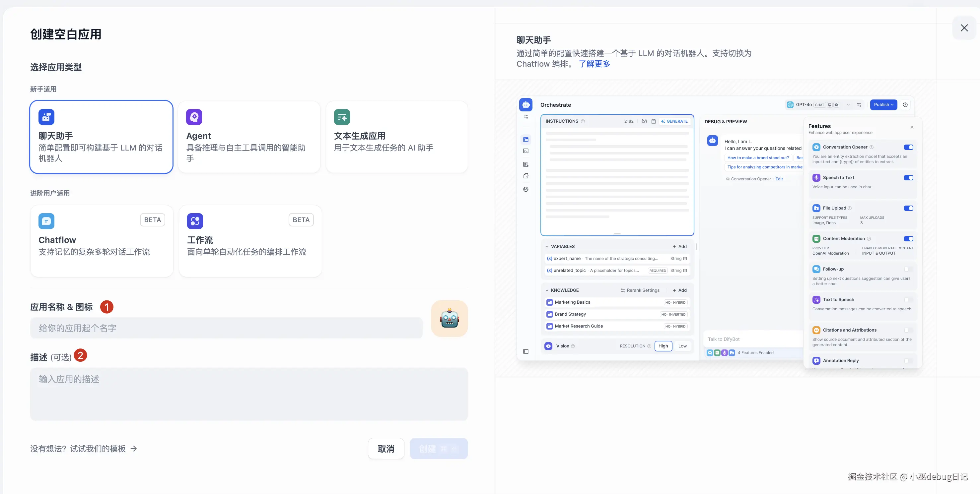Toggle off Speech to Text feature
The image size is (980, 494).
(908, 178)
